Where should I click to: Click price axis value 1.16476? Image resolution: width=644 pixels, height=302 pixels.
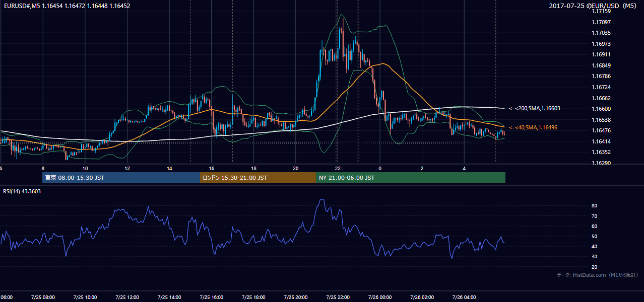[602, 130]
